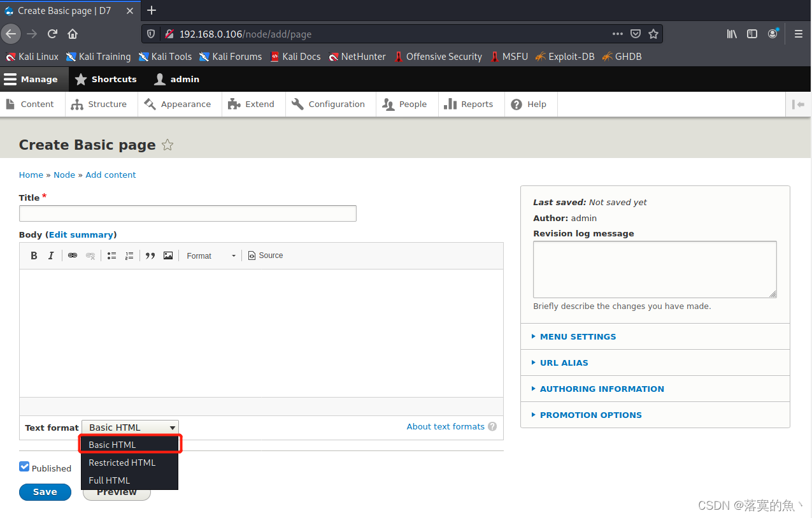Open Exploit-DB bookmark
812x518 pixels.
click(565, 57)
